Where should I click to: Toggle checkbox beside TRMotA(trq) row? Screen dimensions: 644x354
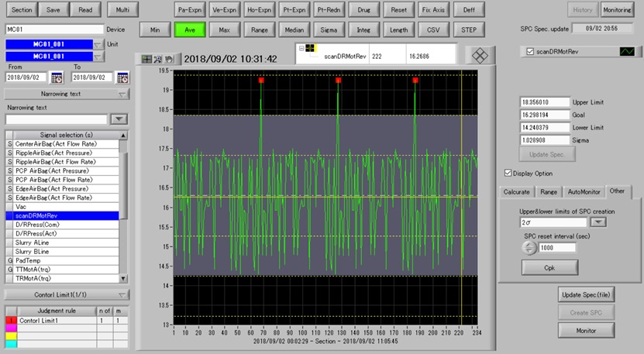[x=10, y=278]
